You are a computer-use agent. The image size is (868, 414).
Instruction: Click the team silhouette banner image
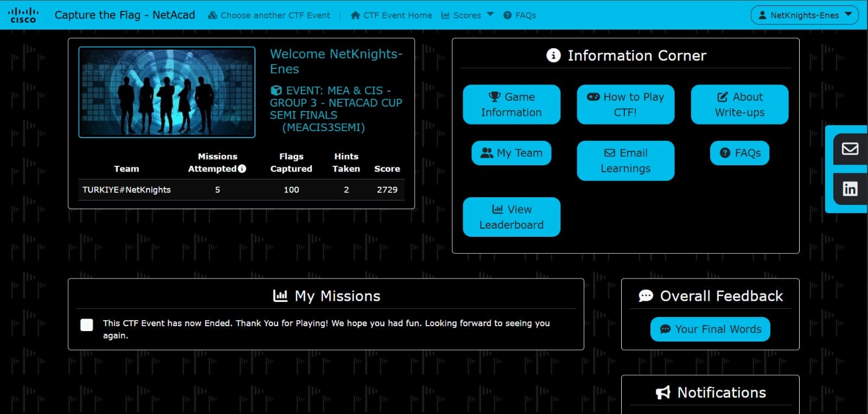point(167,92)
